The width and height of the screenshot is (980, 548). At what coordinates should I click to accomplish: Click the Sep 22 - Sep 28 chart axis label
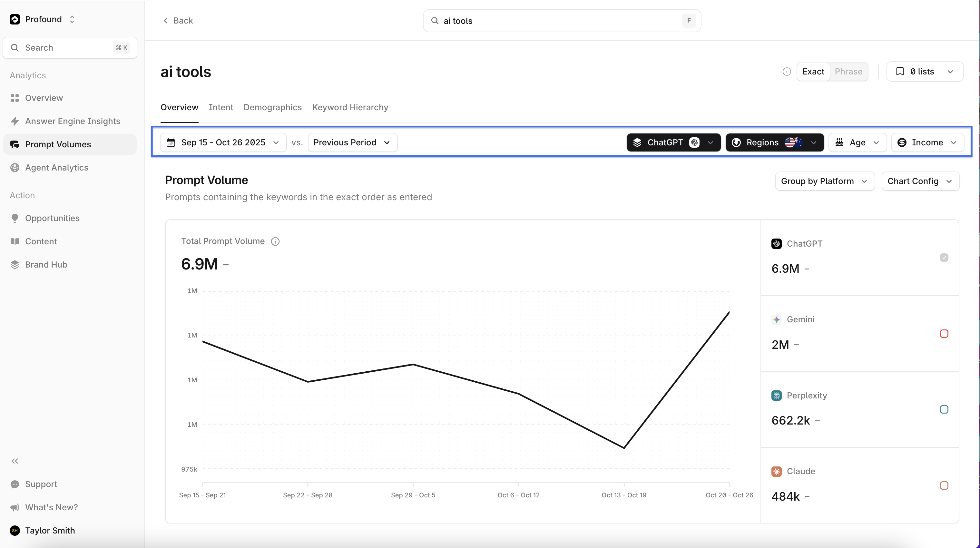[x=308, y=495]
